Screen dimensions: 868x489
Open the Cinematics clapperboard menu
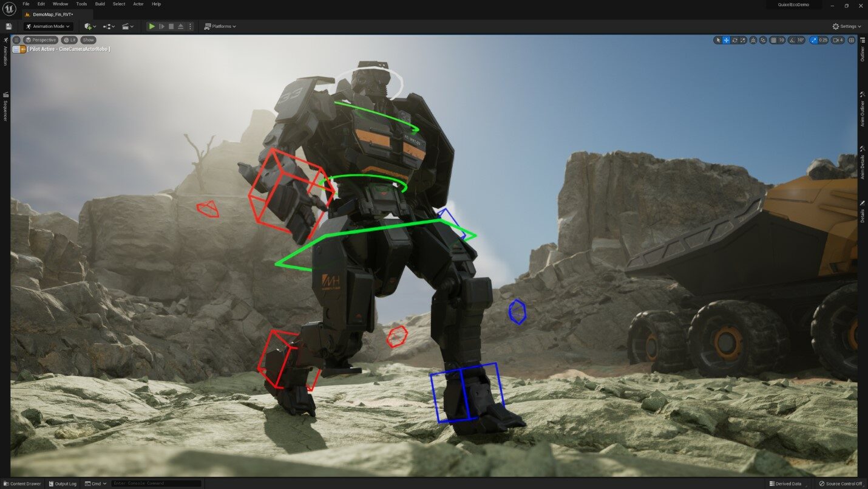126,26
